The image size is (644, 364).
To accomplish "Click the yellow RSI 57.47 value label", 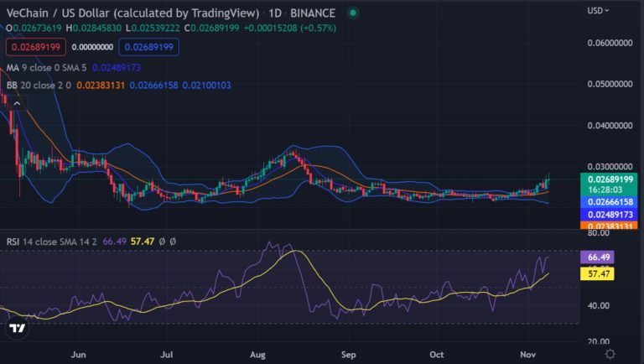I will (597, 273).
